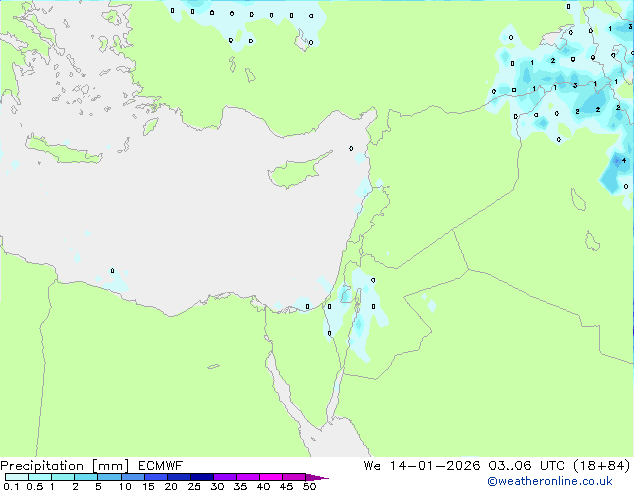
Task: Click the 0.5–1 mm legend color swatch
Action: click(x=40, y=477)
